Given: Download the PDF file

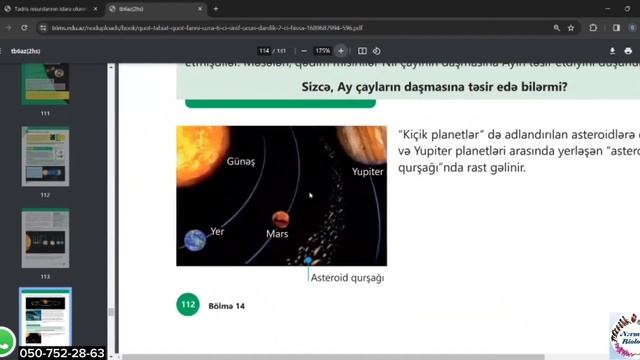Looking at the screenshot, I should 612,51.
